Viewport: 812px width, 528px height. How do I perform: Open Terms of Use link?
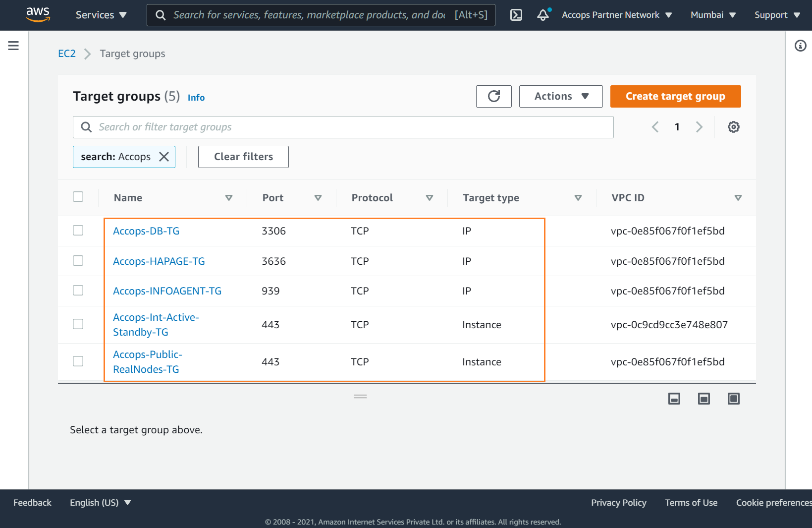(x=691, y=503)
